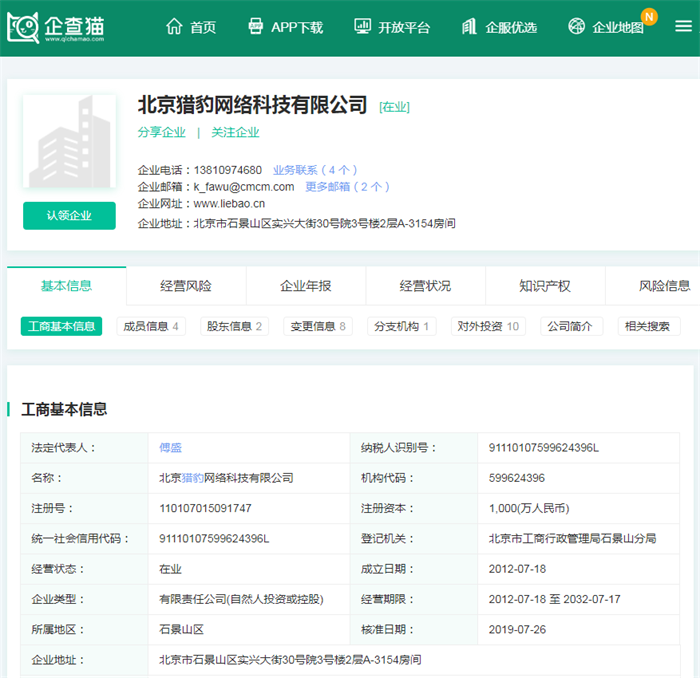Click the company title 北京猎豹网络科技有限公司
This screenshot has height=678, width=700.
(x=252, y=105)
